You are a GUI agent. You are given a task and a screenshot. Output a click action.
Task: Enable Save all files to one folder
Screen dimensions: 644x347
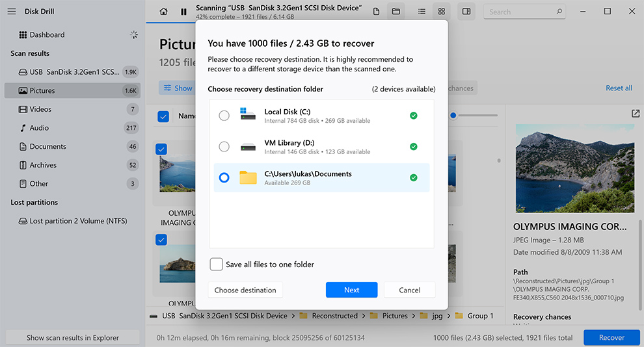point(217,264)
